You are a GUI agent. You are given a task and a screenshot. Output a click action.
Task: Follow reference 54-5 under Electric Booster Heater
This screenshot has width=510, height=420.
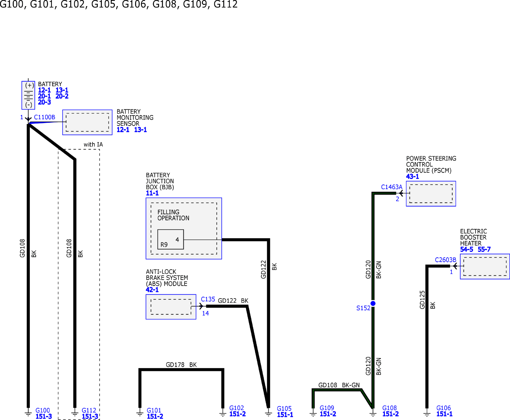click(x=466, y=249)
